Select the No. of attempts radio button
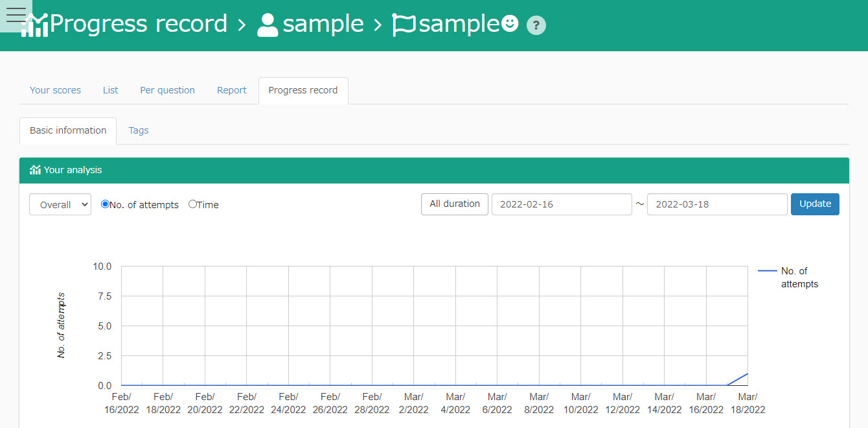This screenshot has height=428, width=868. 105,204
